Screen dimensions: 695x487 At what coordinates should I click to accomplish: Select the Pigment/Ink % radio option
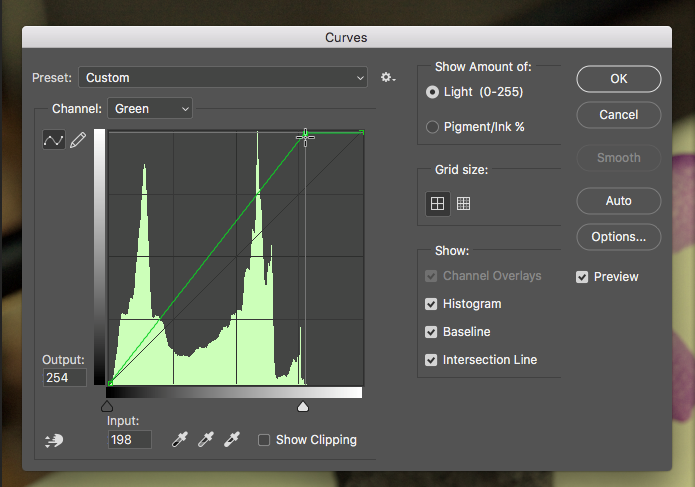(432, 127)
